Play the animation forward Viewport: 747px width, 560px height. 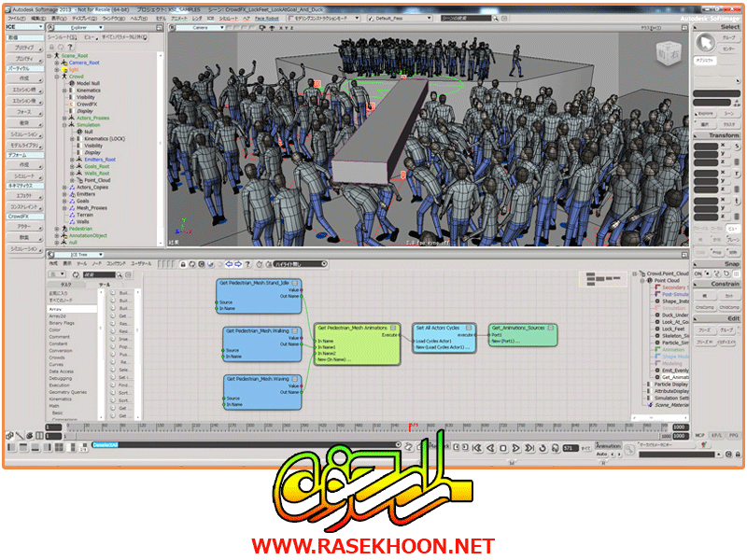(x=516, y=448)
